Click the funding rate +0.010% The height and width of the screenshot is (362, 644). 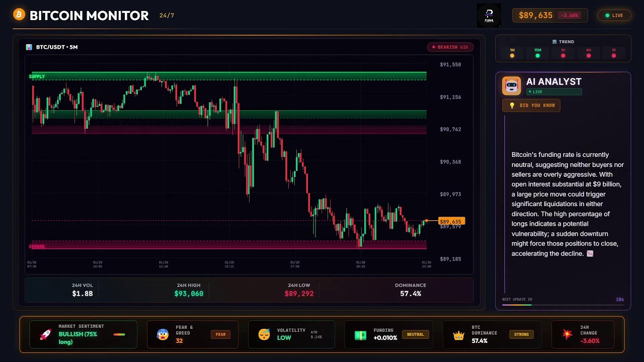[385, 338]
